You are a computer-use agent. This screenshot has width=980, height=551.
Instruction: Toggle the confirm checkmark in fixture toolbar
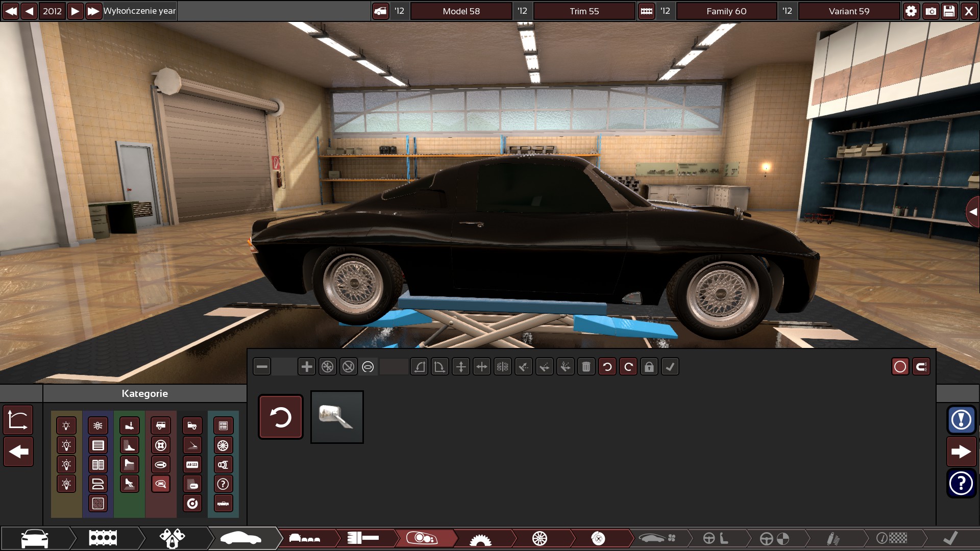670,366
